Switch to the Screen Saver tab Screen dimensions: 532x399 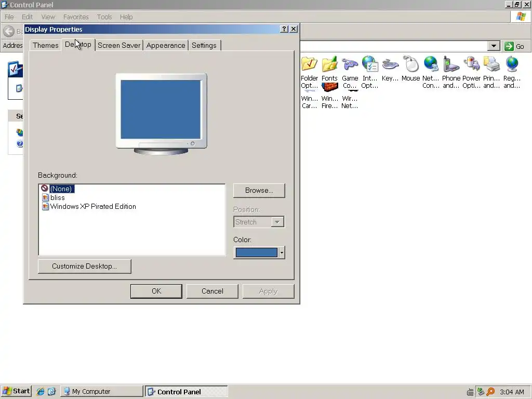[119, 45]
